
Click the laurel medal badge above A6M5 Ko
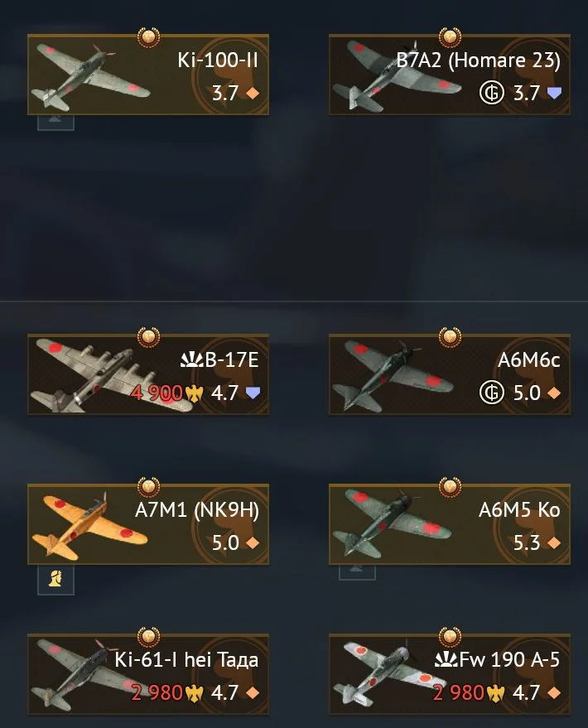click(x=450, y=486)
